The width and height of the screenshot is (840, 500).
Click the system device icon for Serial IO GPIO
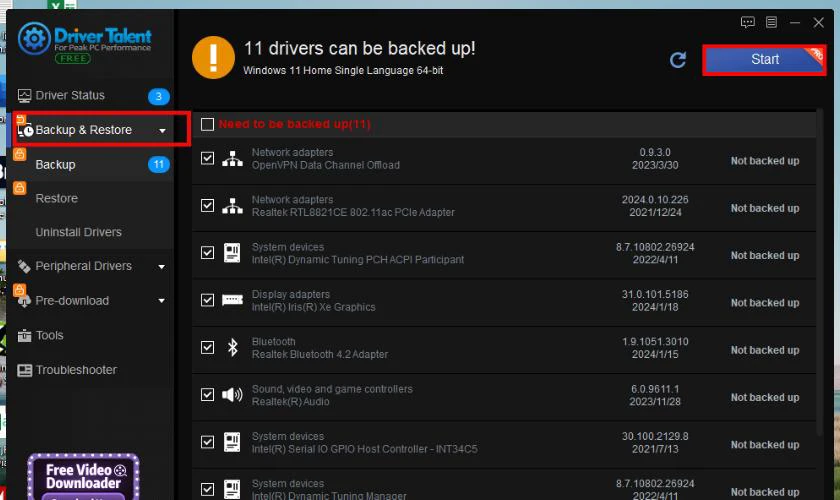(x=232, y=442)
